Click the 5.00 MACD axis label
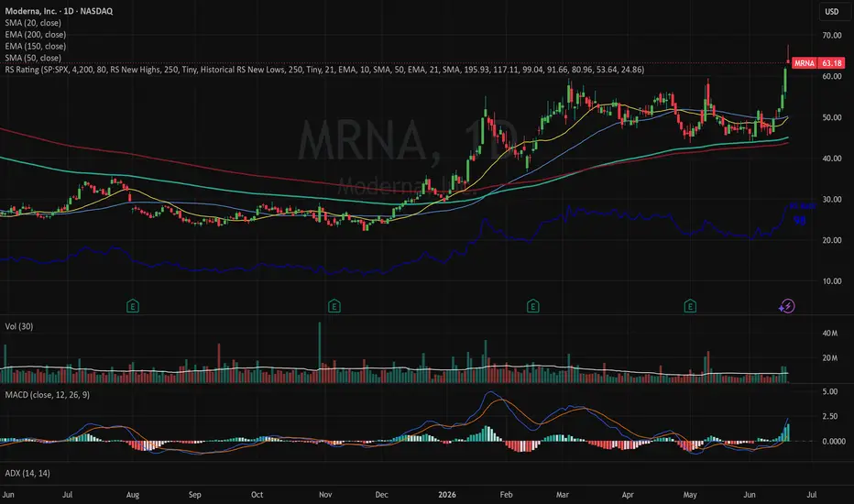The image size is (854, 504). coord(830,392)
